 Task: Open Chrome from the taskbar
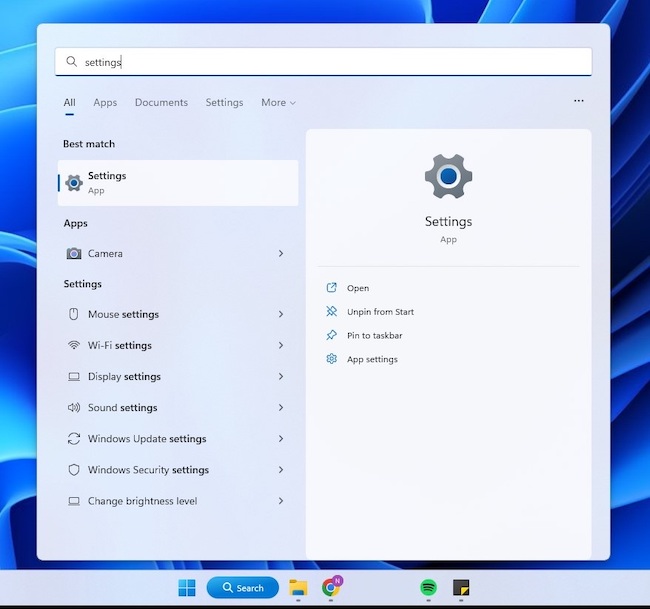click(x=332, y=587)
